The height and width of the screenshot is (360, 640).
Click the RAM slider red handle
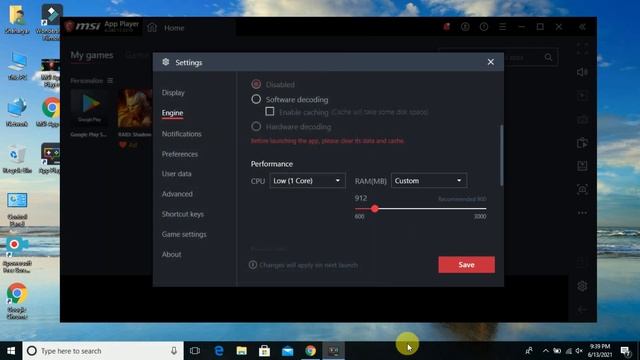pyautogui.click(x=375, y=209)
